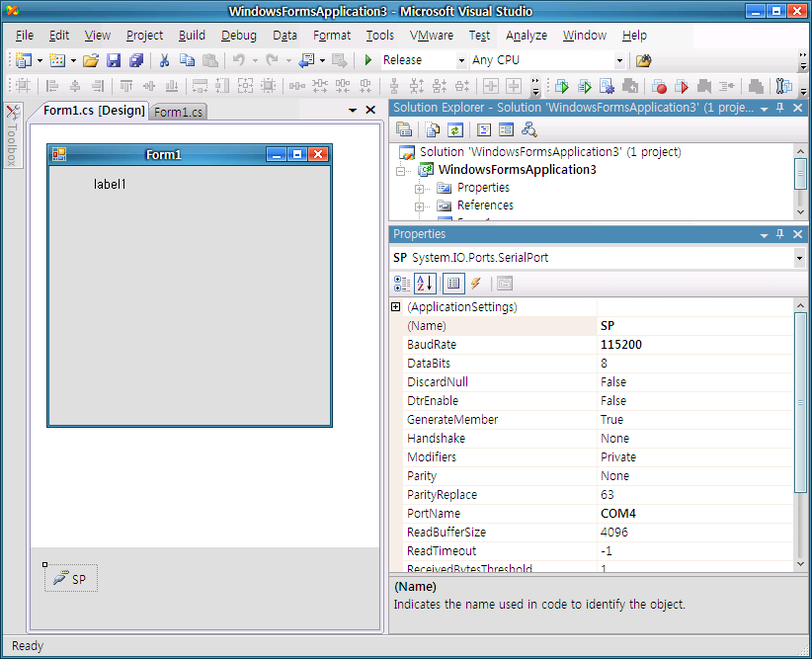This screenshot has height=659, width=812.
Task: Click the New Project toolbar icon
Action: pyautogui.click(x=24, y=60)
